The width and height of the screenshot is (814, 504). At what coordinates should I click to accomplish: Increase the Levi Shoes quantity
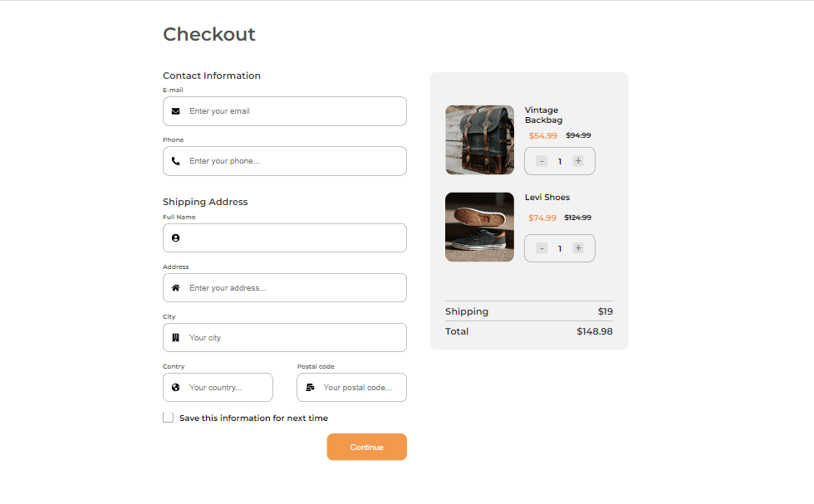click(x=578, y=248)
